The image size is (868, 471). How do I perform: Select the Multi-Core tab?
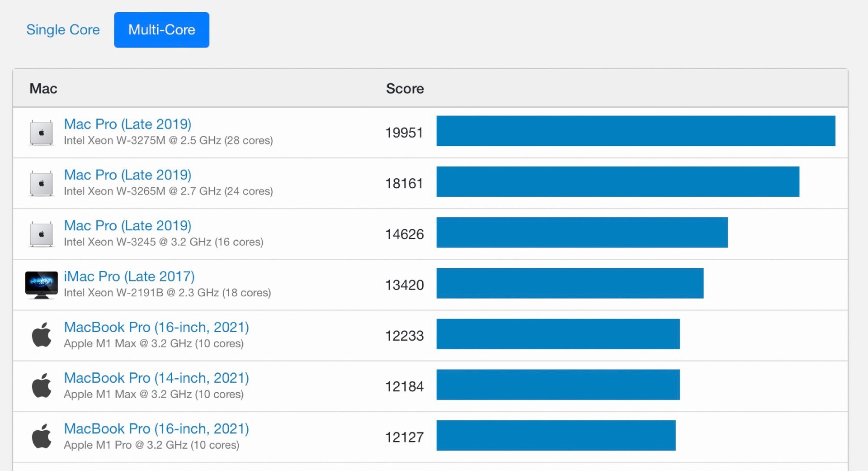pyautogui.click(x=161, y=30)
